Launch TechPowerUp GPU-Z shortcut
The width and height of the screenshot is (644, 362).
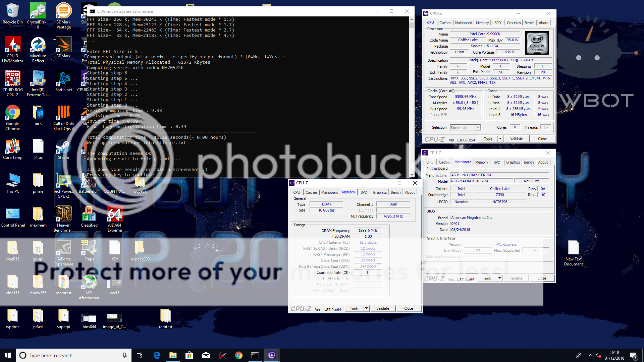coord(63,185)
